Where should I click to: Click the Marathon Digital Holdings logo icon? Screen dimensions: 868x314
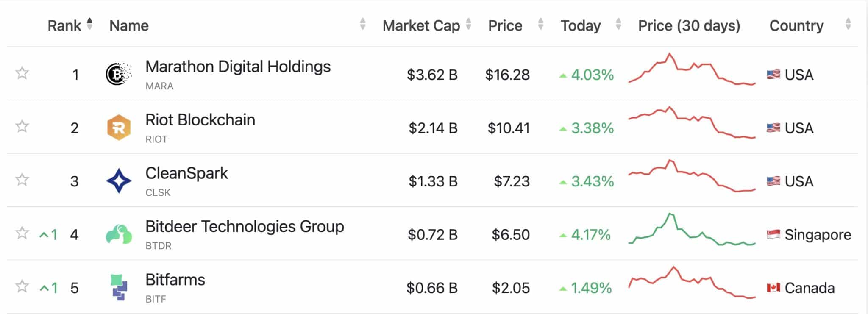(119, 74)
